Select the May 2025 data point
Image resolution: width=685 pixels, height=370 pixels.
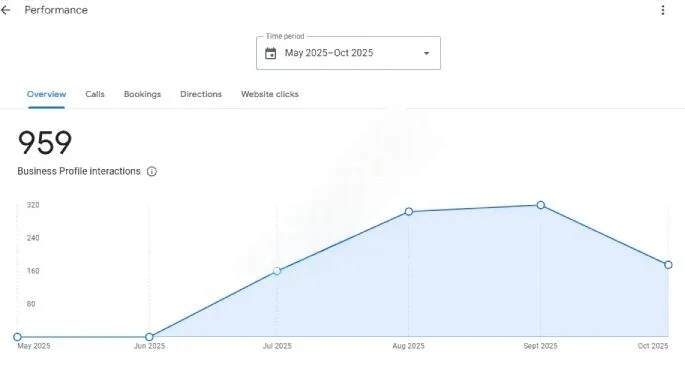[x=17, y=337]
